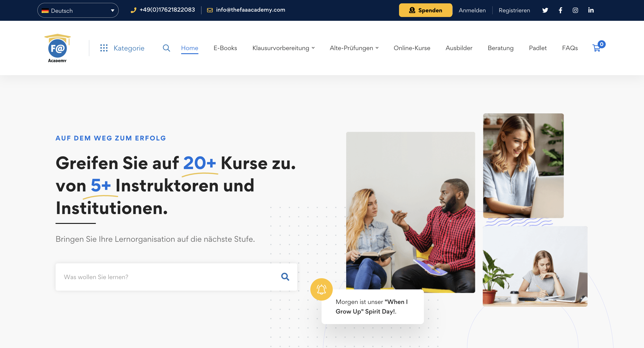Expand the Klausurvorbereitung menu
644x348 pixels.
pos(283,48)
